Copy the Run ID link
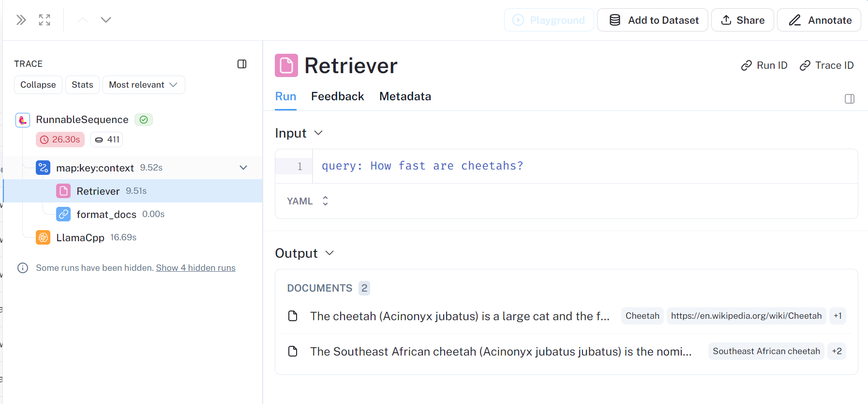The image size is (868, 404). coord(764,65)
